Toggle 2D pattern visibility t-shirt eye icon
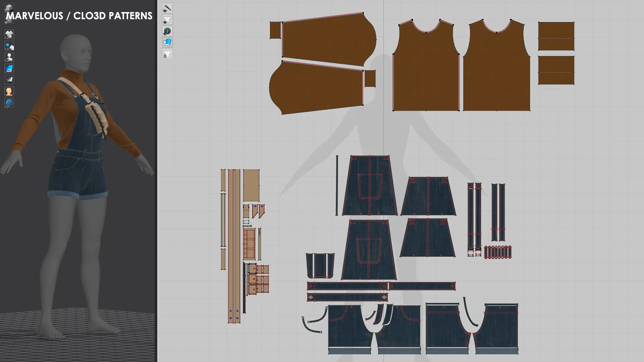644x362 pixels. [x=167, y=19]
